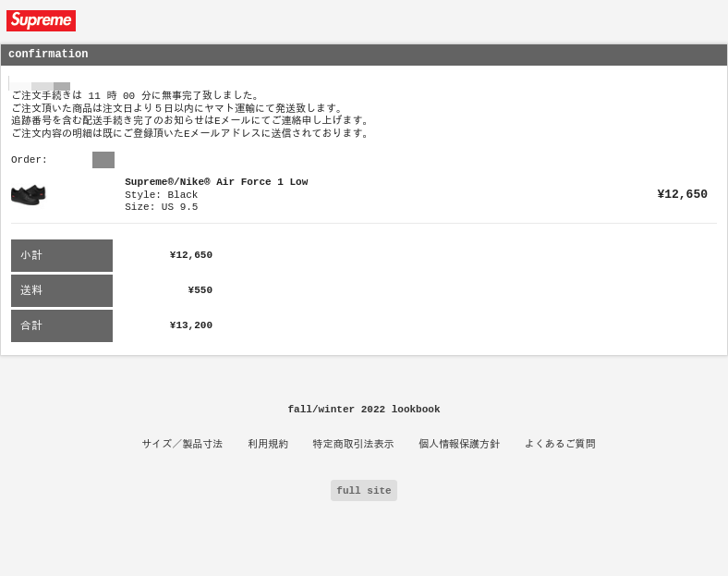Open the 利用規約 link

pos(268,444)
